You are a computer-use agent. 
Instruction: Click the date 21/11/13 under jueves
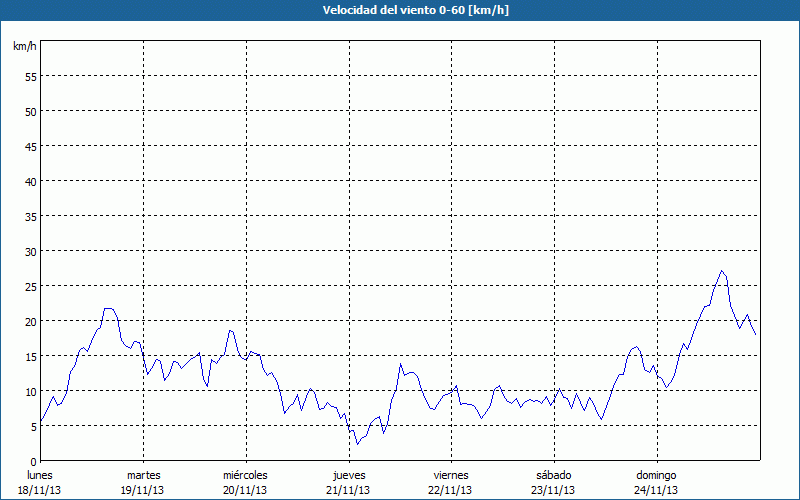[x=348, y=490]
